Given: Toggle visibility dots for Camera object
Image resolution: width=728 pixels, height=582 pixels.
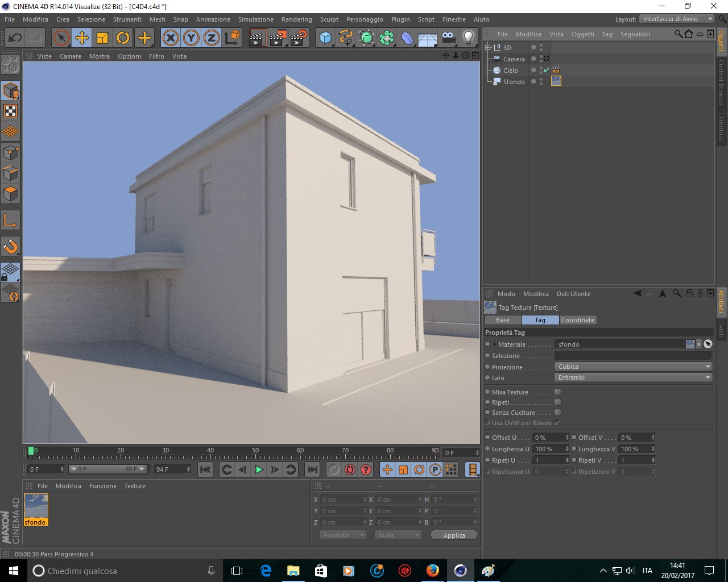Looking at the screenshot, I should [x=541, y=59].
